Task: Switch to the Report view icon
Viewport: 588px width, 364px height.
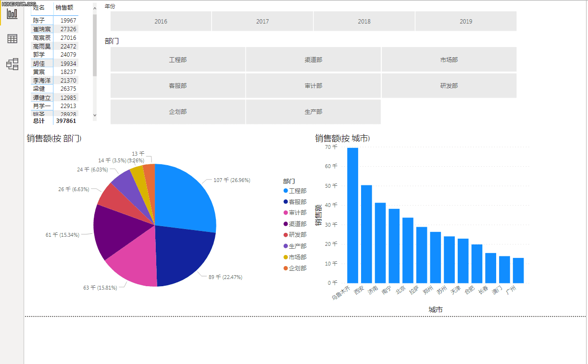Action: coord(12,13)
